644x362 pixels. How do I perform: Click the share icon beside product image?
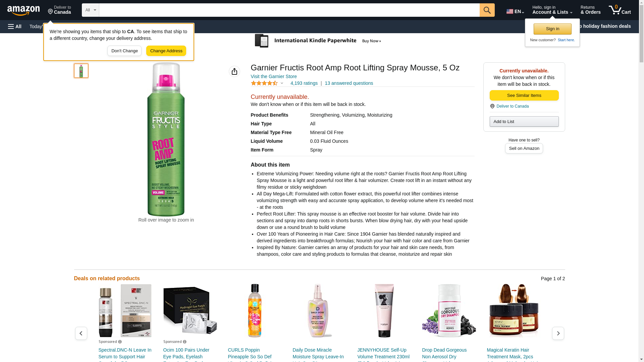click(x=234, y=71)
